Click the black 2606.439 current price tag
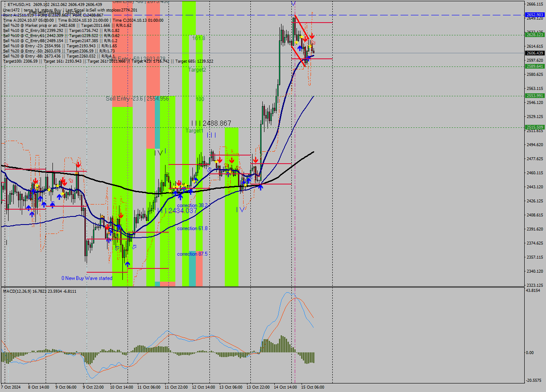This screenshot has height=392, width=546. [x=534, y=53]
